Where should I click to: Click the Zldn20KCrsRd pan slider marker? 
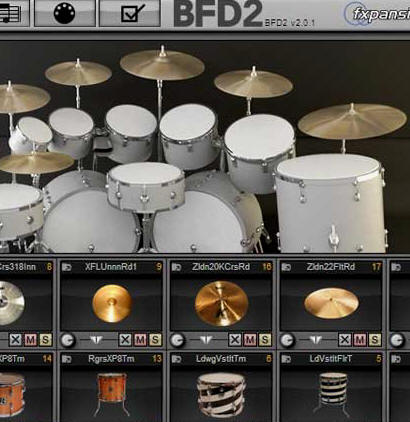pos(206,340)
